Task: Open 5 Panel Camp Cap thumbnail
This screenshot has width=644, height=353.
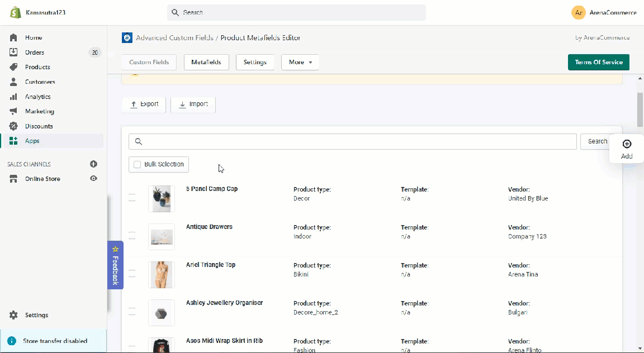Action: pyautogui.click(x=162, y=199)
